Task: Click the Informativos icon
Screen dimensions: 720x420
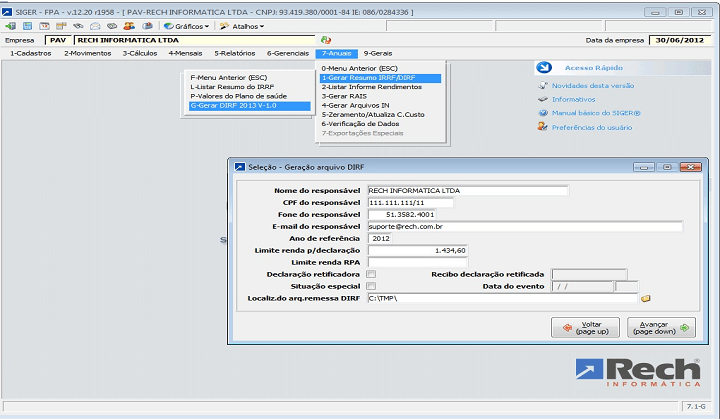Action: click(543, 99)
